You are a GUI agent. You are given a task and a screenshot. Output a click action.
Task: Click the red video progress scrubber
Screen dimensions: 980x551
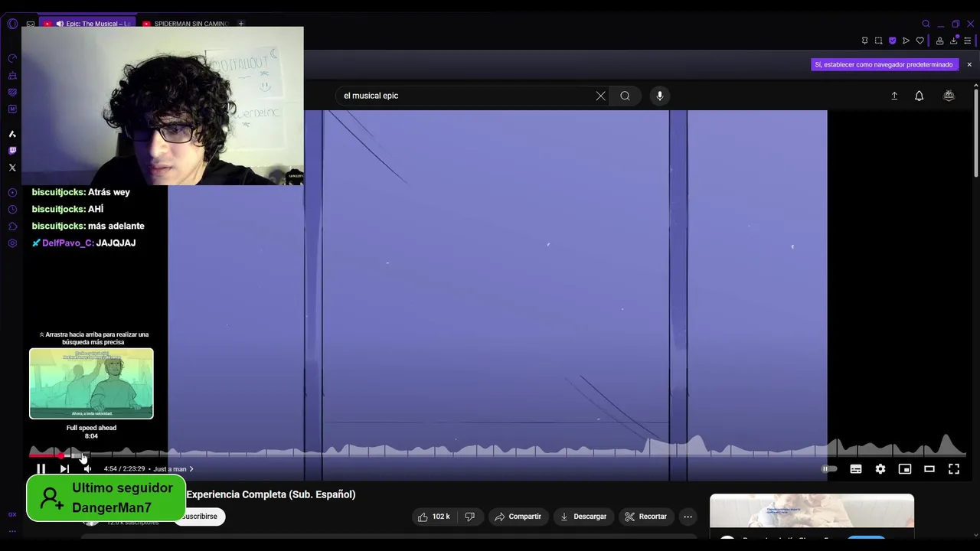pyautogui.click(x=60, y=455)
